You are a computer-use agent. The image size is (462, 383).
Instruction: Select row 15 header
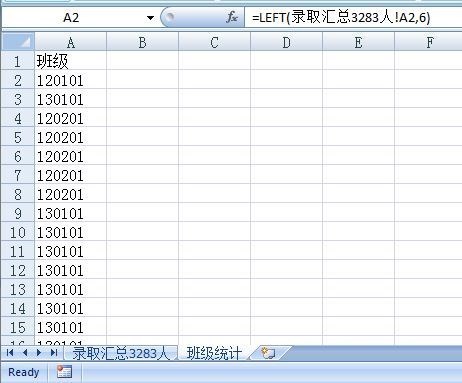coord(18,327)
